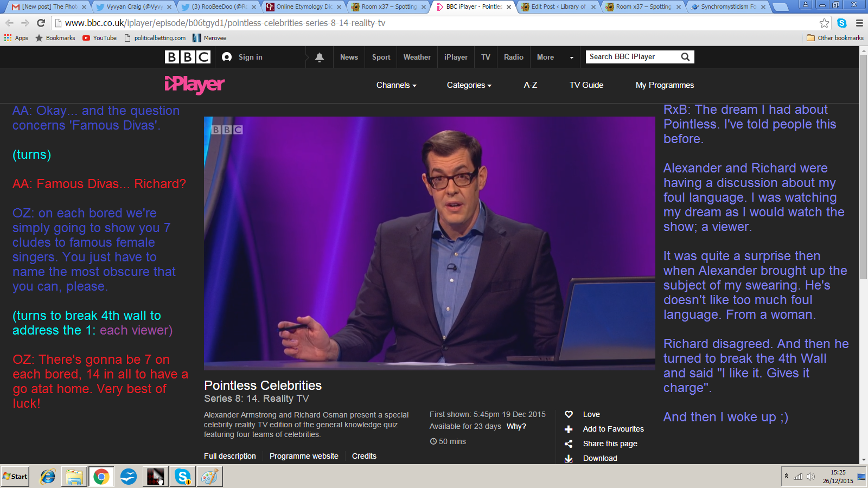Viewport: 868px width, 488px height.
Task: Click the search magnifier icon
Action: point(685,57)
